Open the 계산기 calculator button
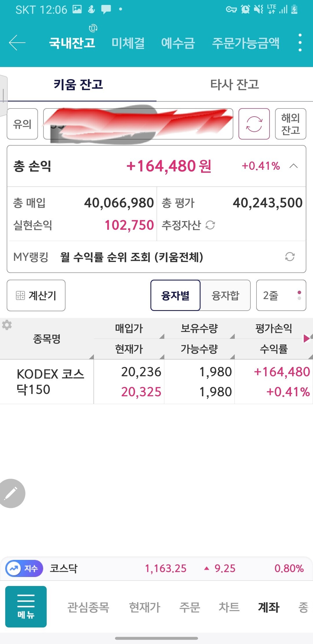The height and width of the screenshot is (644, 313). click(36, 295)
